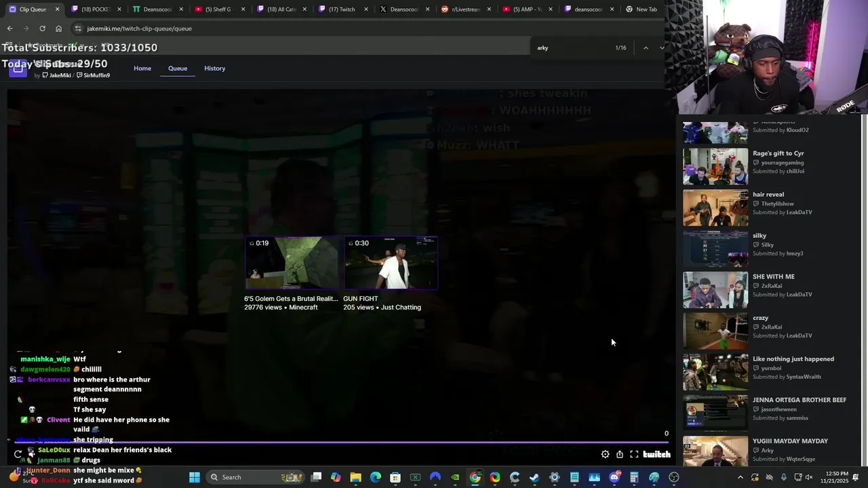
Task: Click the SirMuffin9 author link
Action: (x=93, y=75)
